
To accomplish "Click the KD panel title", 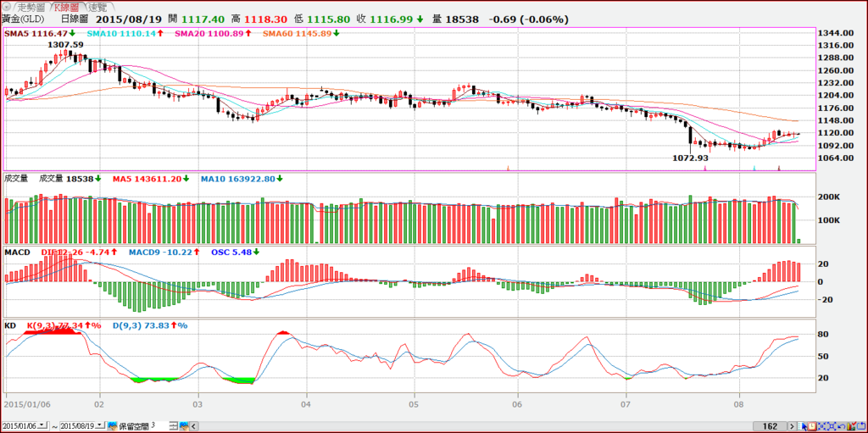I will point(10,325).
